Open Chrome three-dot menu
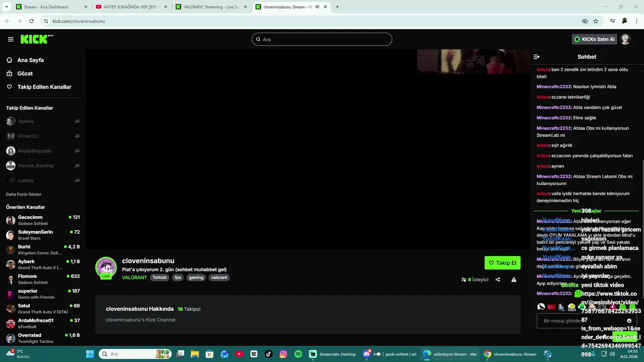644x362 pixels. [636, 21]
